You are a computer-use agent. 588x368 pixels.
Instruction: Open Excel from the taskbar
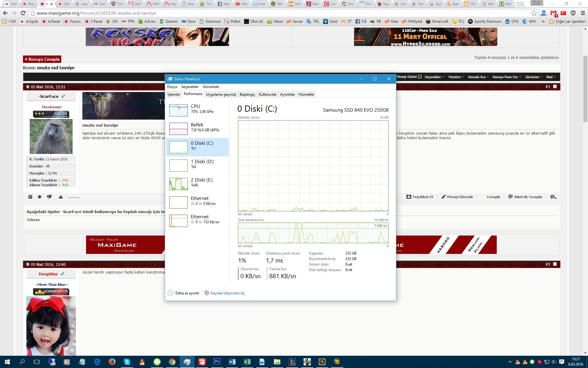point(247,362)
